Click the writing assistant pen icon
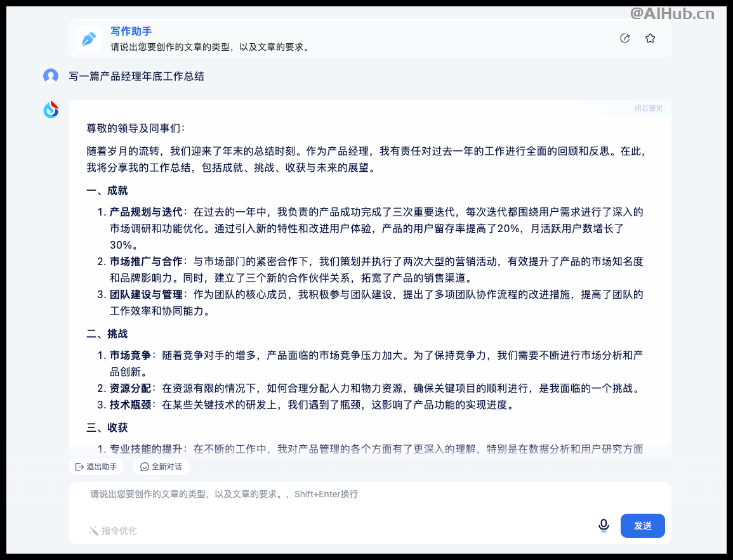This screenshot has width=733, height=560. (x=89, y=38)
